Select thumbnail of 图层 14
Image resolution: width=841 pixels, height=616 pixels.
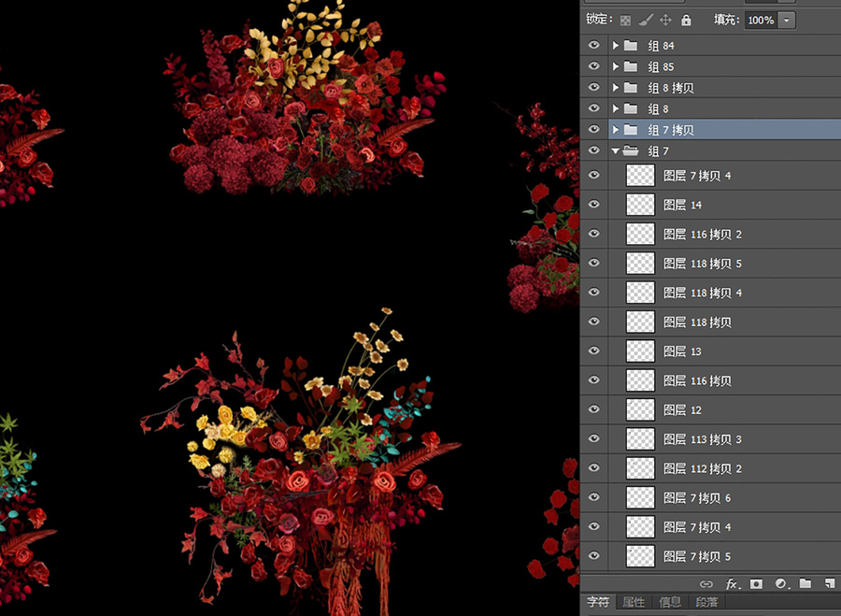[640, 205]
